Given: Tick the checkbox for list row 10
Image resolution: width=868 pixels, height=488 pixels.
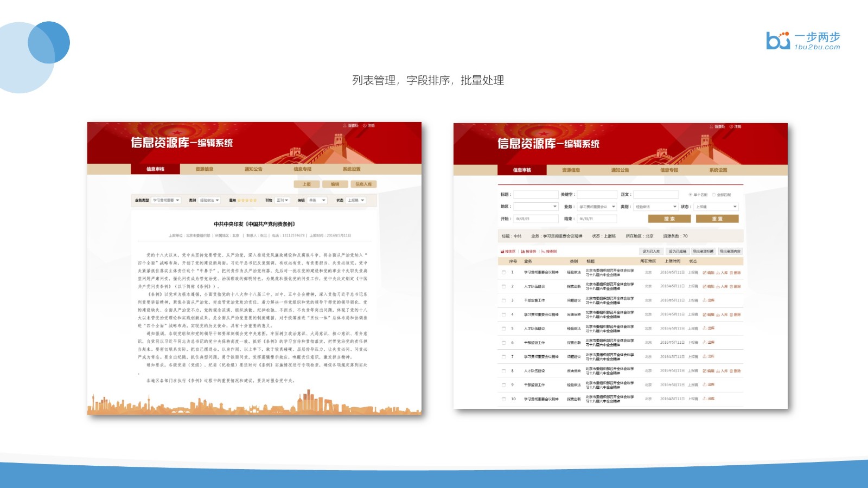Looking at the screenshot, I should (503, 399).
